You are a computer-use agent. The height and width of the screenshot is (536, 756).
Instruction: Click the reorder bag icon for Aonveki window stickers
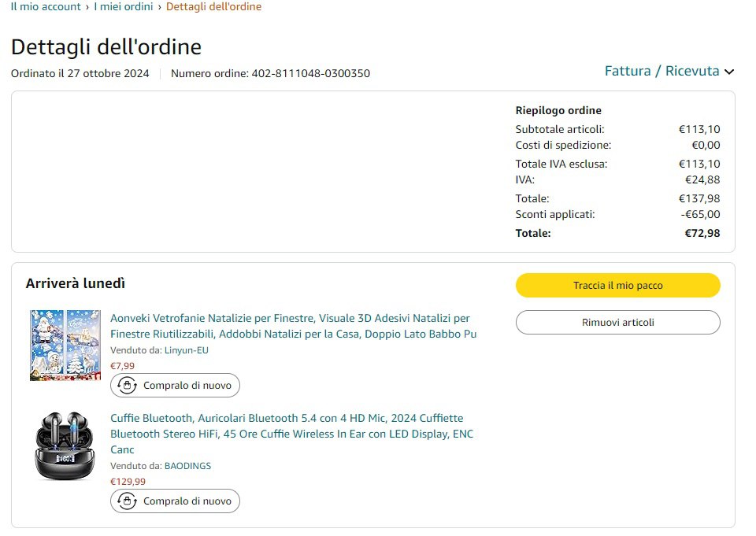[x=127, y=386]
